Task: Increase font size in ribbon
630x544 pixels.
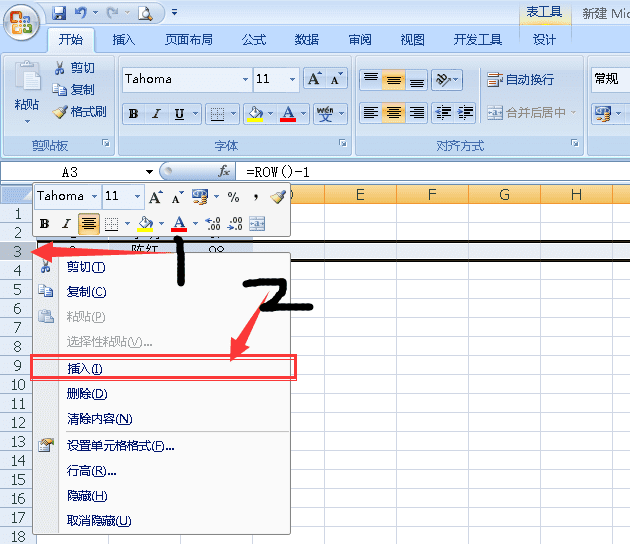Action: point(314,79)
